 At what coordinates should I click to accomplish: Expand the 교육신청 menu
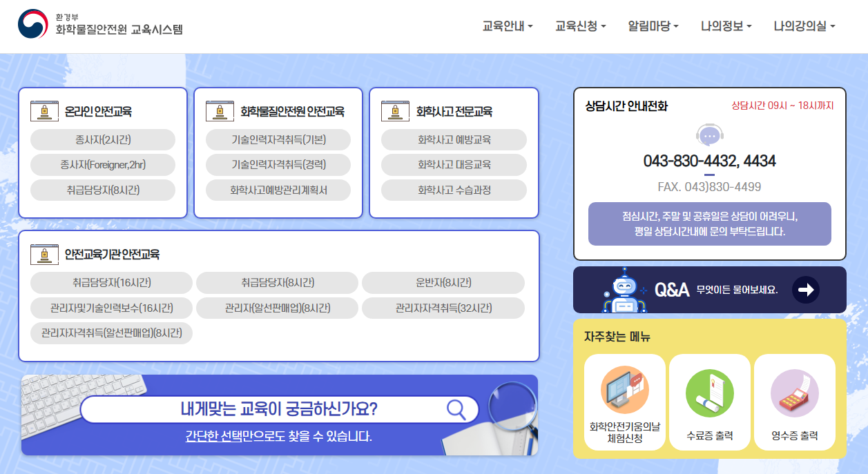pyautogui.click(x=581, y=26)
